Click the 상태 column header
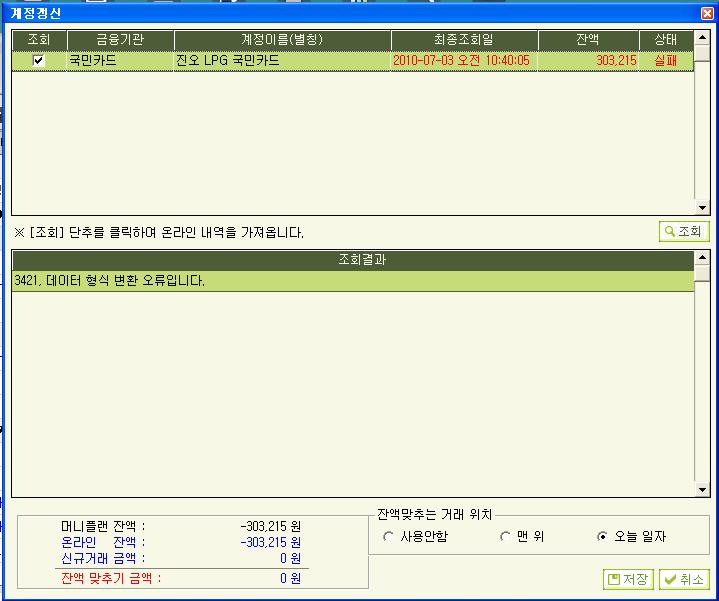 (x=666, y=40)
